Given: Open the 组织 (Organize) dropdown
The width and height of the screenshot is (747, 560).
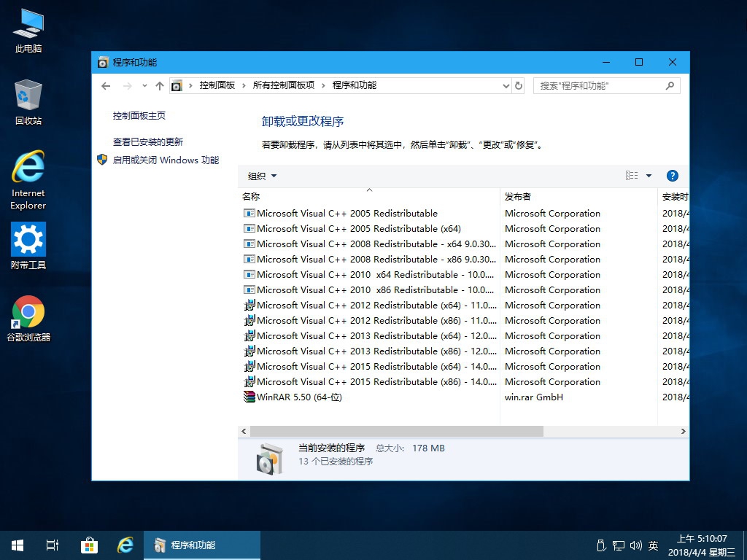Looking at the screenshot, I should pyautogui.click(x=262, y=176).
